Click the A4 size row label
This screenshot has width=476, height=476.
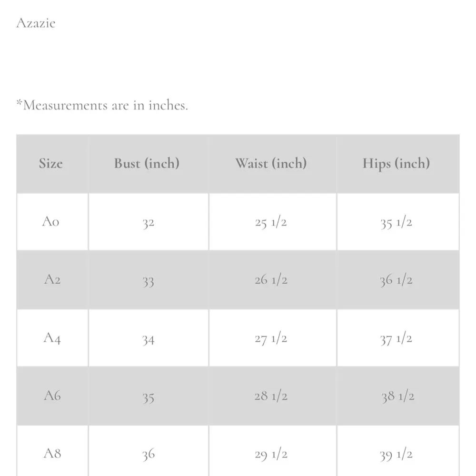[x=52, y=338]
